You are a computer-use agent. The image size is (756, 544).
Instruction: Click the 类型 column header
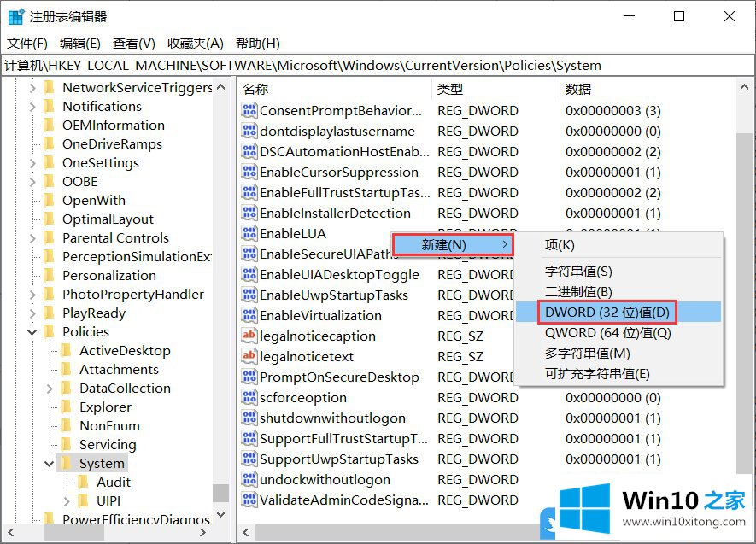pyautogui.click(x=496, y=89)
